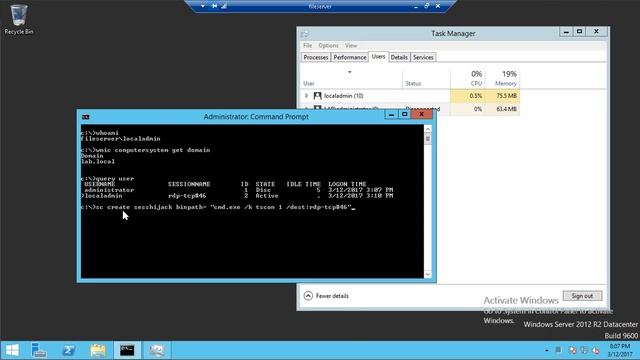Show hidden system tray icons
This screenshot has height=360, width=640.
tap(547, 350)
